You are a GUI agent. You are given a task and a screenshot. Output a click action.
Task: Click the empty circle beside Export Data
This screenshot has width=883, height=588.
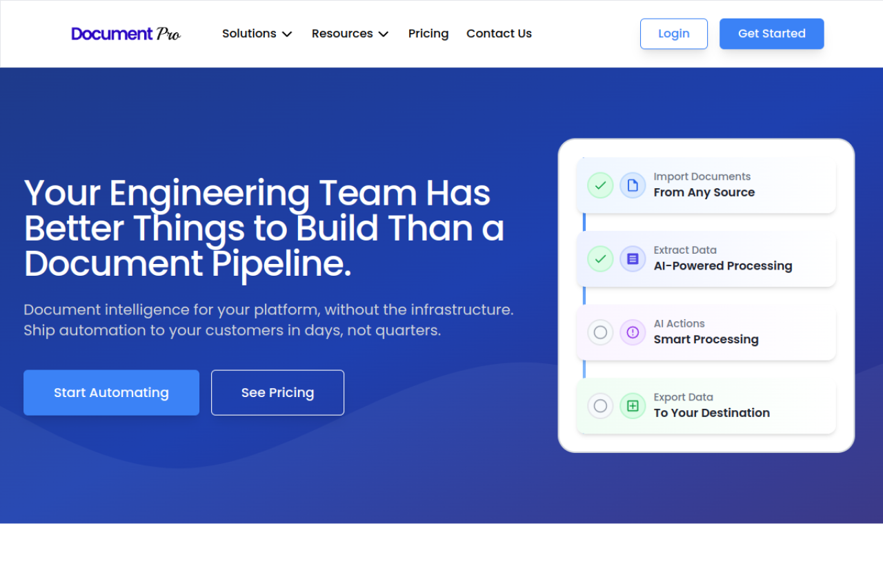600,406
